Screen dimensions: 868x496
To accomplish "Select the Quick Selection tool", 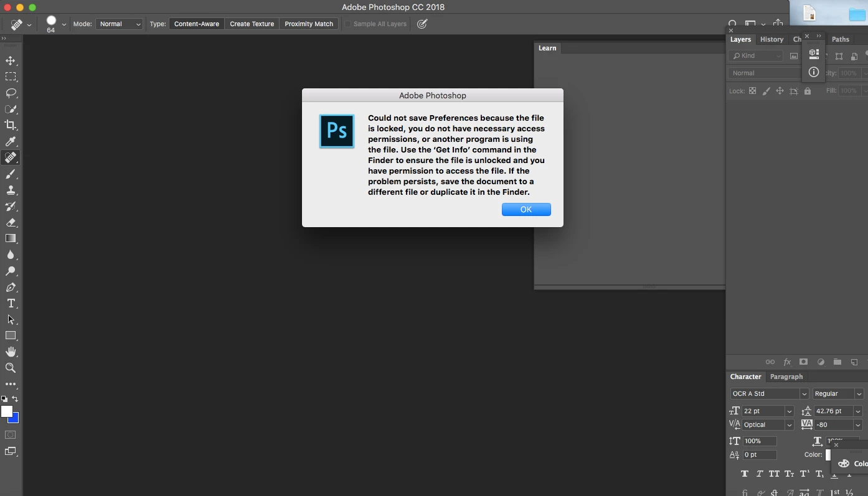I will tap(11, 110).
